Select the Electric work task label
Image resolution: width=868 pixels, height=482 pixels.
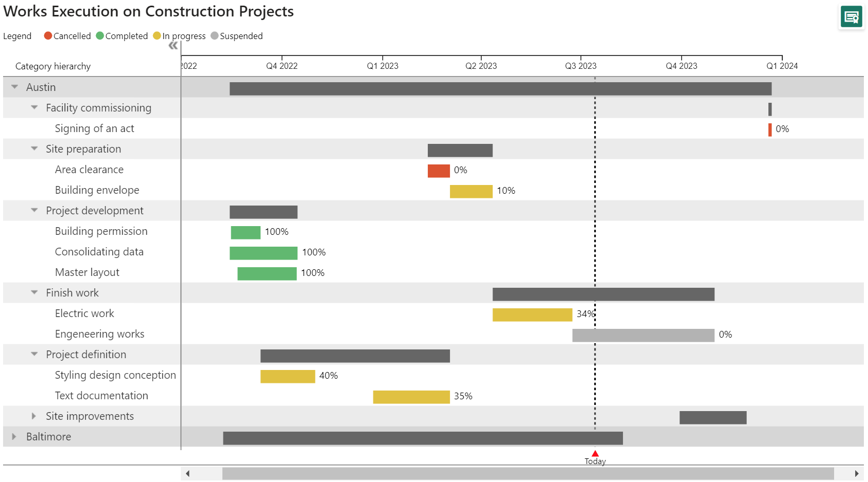click(85, 313)
